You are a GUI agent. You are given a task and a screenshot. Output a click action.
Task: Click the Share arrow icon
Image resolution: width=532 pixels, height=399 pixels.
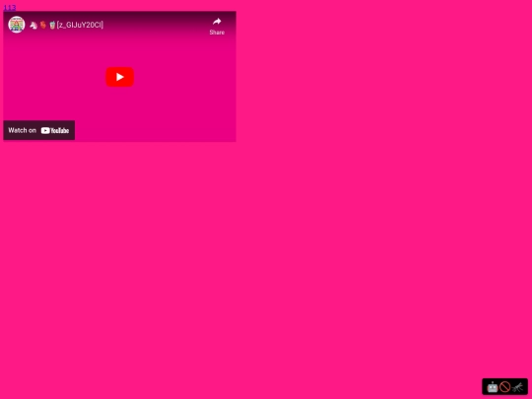point(217,22)
